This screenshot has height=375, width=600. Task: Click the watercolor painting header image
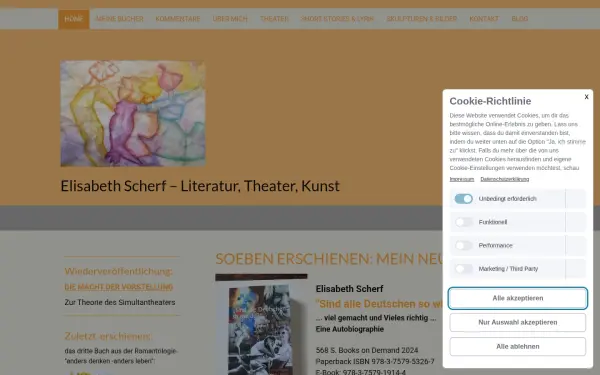click(133, 113)
